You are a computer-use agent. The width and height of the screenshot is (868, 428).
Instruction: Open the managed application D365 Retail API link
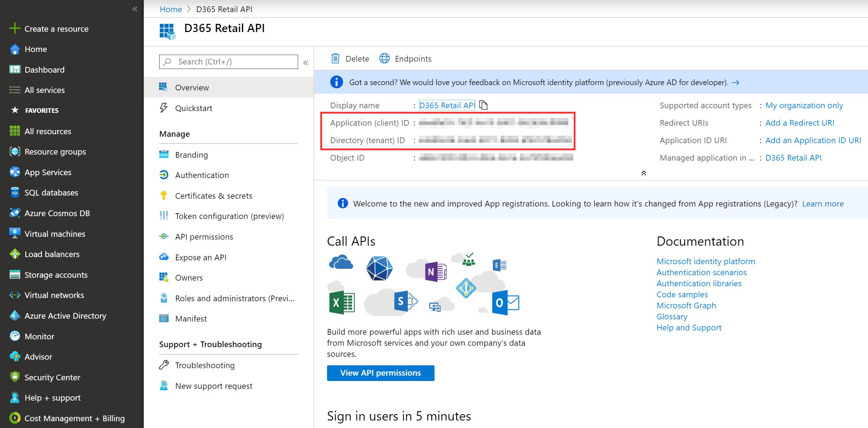793,158
